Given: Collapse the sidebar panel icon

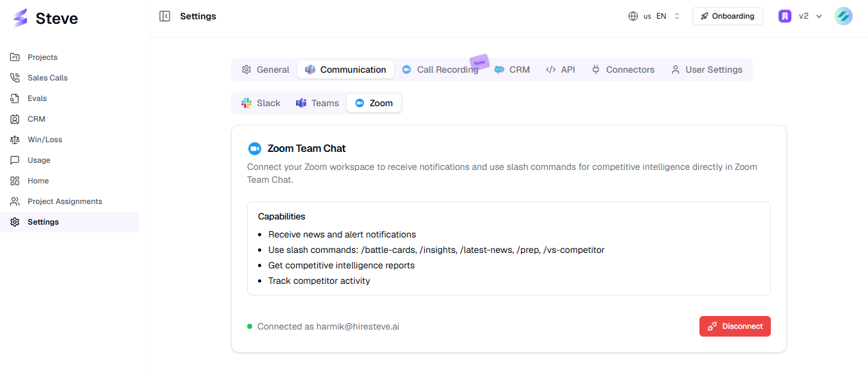Looking at the screenshot, I should tap(165, 16).
